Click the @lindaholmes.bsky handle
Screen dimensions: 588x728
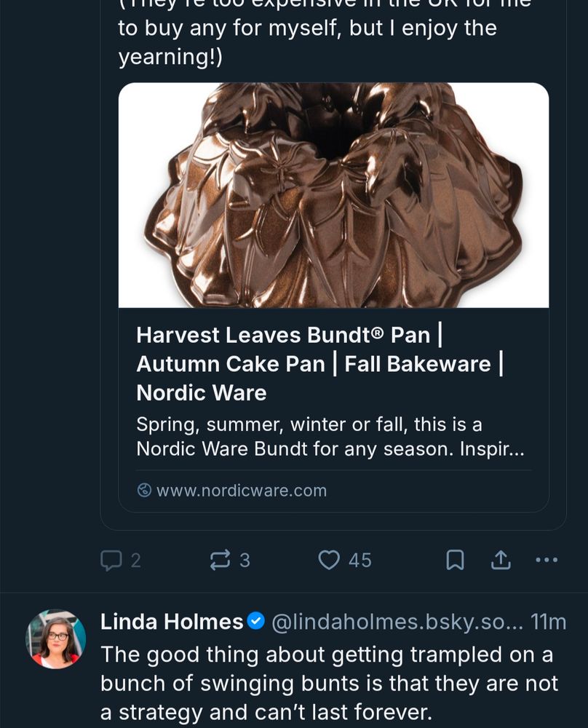(x=373, y=622)
